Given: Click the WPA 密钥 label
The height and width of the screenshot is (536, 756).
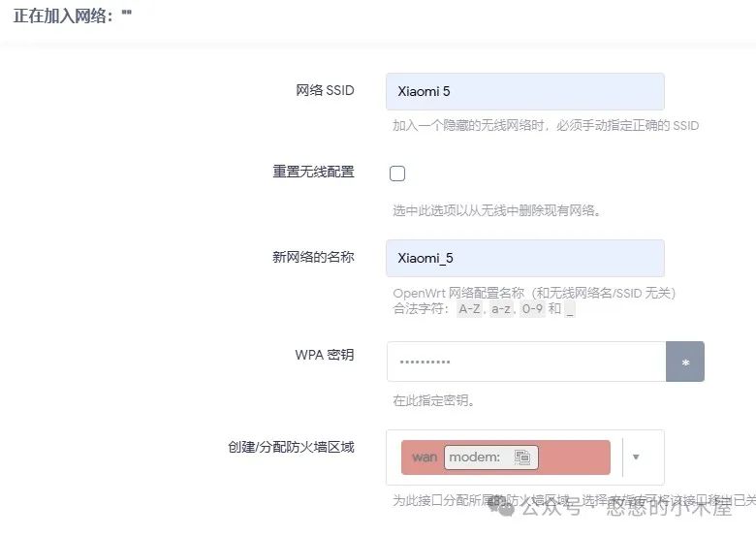Looking at the screenshot, I should pyautogui.click(x=325, y=355).
